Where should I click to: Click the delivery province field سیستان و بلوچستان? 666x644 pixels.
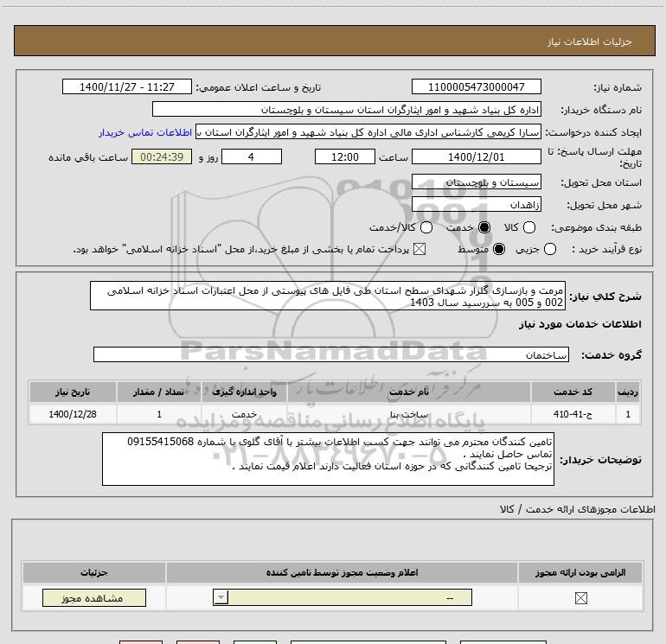click(x=476, y=182)
